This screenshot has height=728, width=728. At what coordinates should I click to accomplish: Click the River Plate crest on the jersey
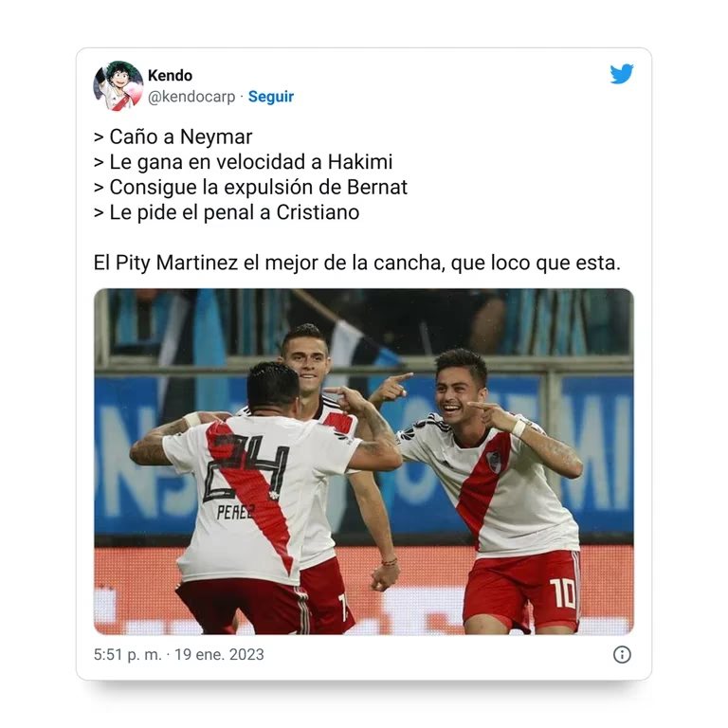(x=494, y=461)
